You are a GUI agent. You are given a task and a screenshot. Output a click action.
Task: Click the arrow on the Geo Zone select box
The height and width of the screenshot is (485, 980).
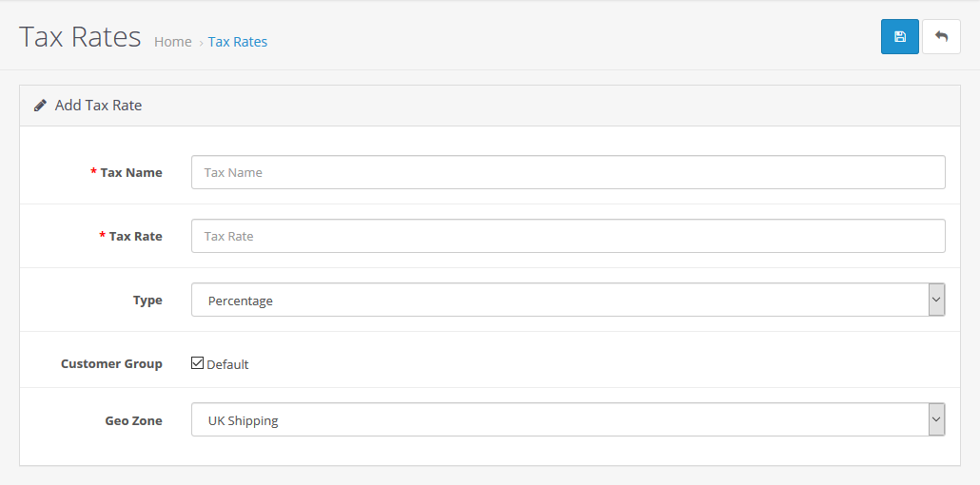click(936, 420)
